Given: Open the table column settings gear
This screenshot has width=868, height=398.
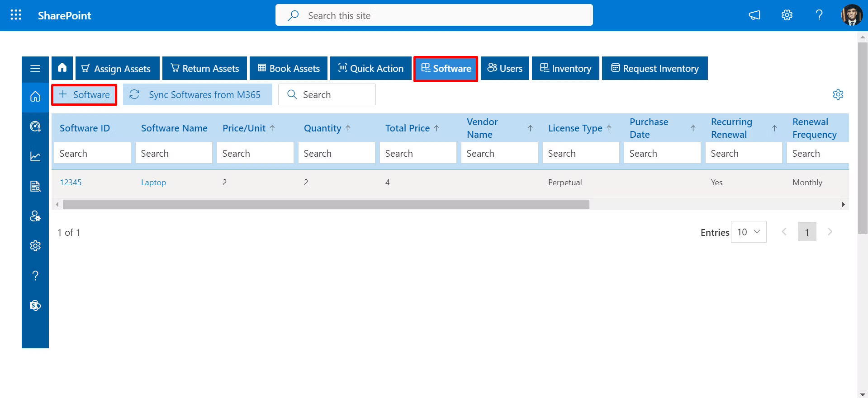Looking at the screenshot, I should (x=838, y=94).
